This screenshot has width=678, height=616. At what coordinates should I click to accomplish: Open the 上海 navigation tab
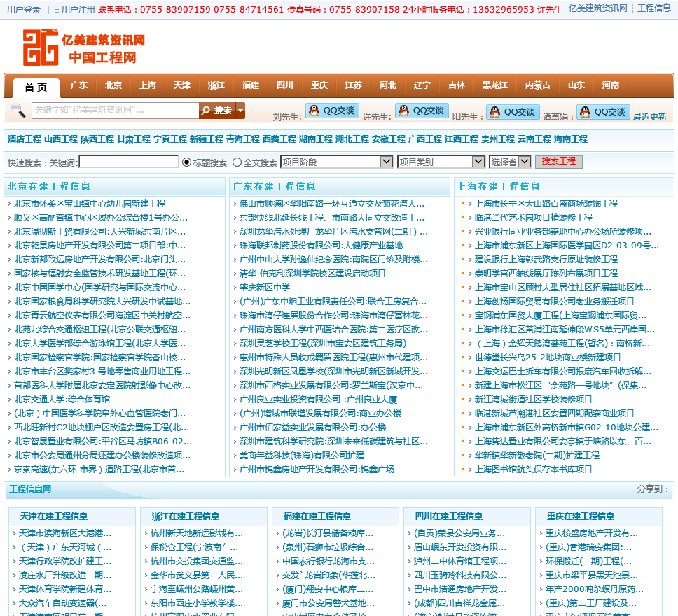pyautogui.click(x=148, y=85)
